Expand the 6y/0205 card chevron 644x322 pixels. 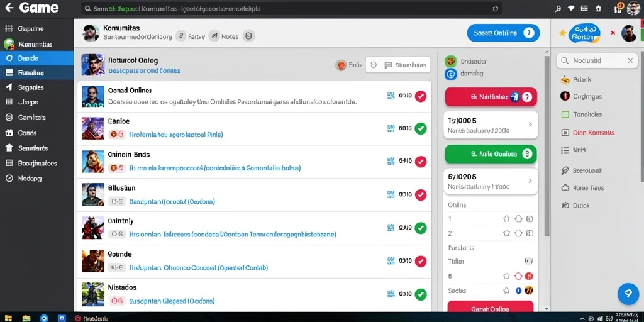click(x=530, y=180)
